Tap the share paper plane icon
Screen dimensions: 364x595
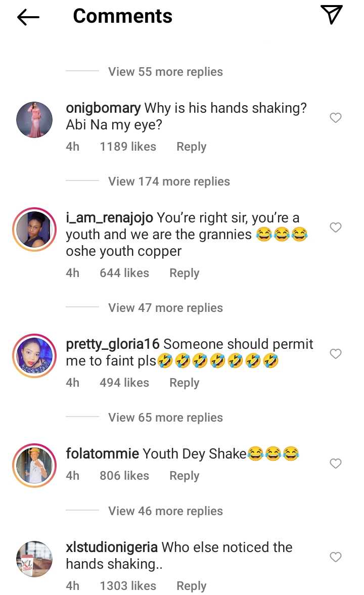332,15
